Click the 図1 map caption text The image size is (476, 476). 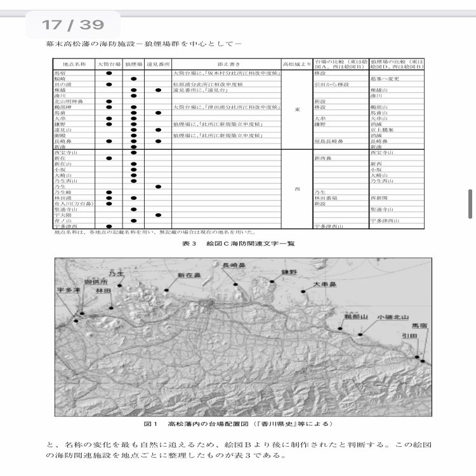(x=238, y=424)
